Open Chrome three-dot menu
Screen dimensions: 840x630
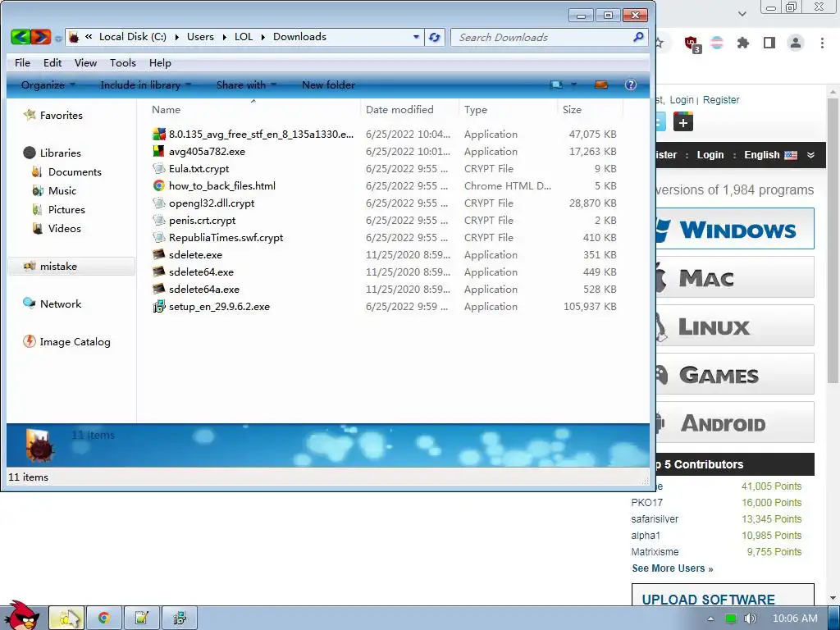click(822, 43)
